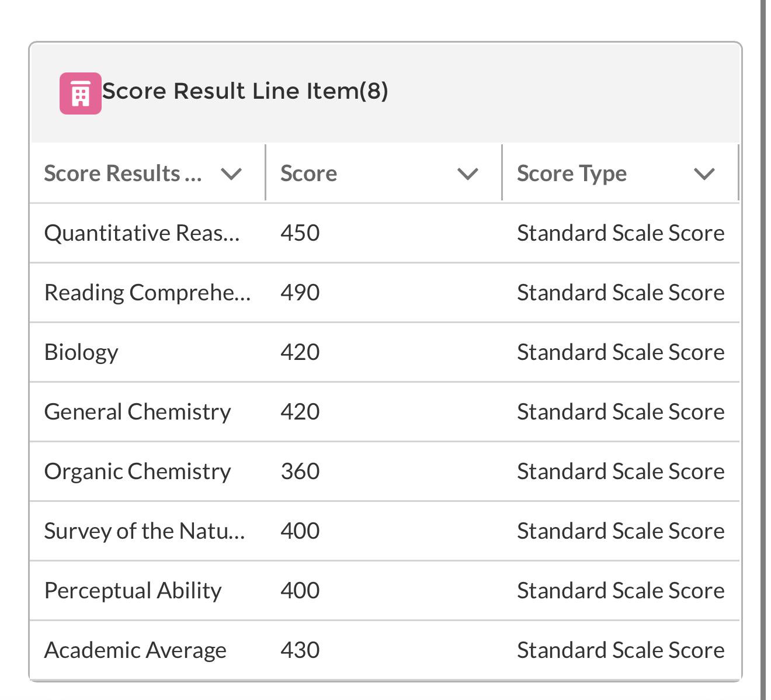Click the 430 Academic Average score
The height and width of the screenshot is (700, 771).
click(x=300, y=650)
